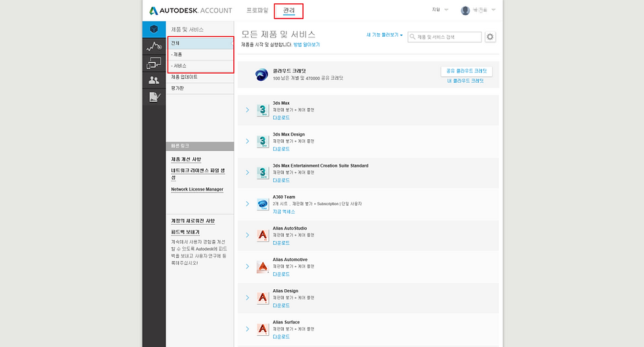Viewport: 644px width, 347px height.
Task: Click the A360 Team product icon
Action: click(x=262, y=204)
